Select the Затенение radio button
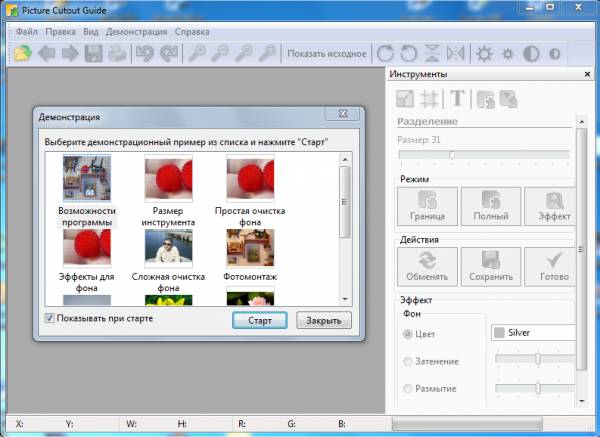The height and width of the screenshot is (437, 600). tap(408, 361)
